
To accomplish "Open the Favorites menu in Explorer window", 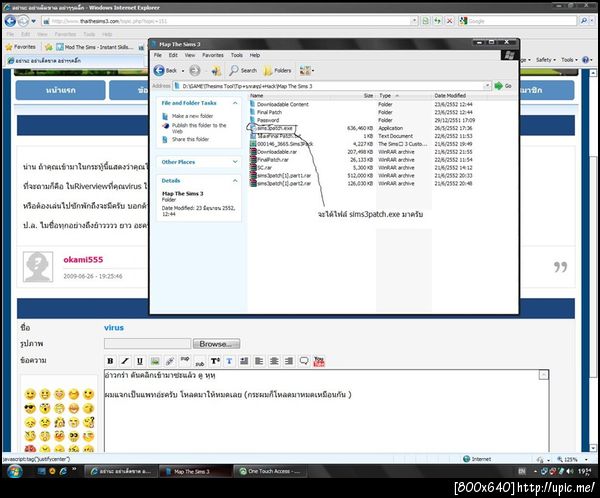I will coord(213,55).
